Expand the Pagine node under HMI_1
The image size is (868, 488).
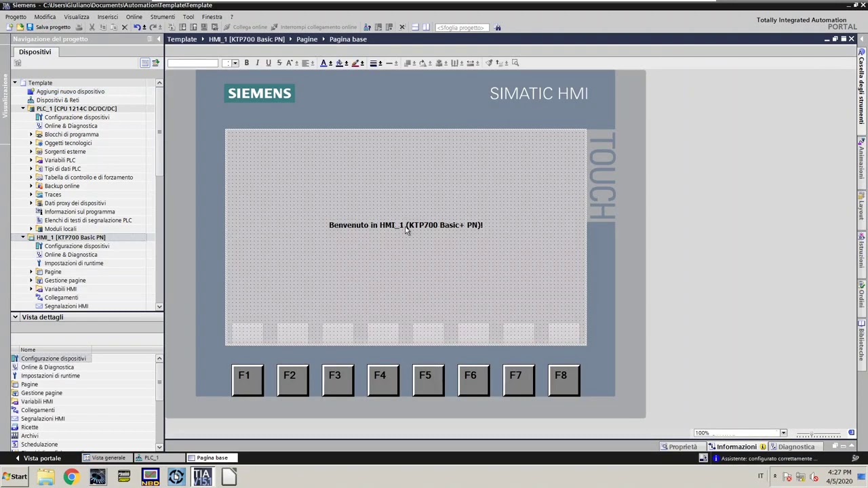[31, 272]
